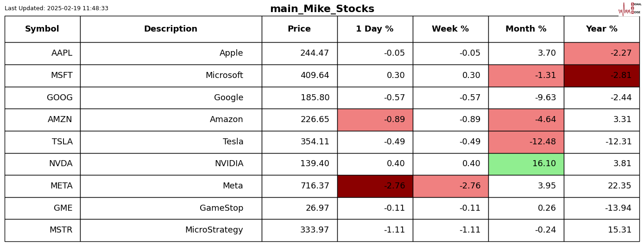The image size is (644, 246).
Task: Select the Year % column header
Action: (x=601, y=29)
